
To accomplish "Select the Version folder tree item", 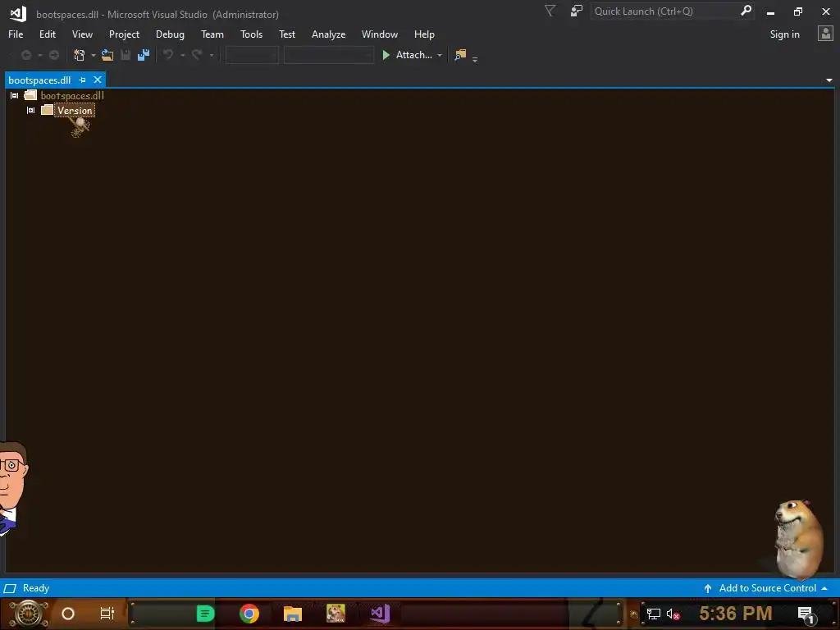I will [x=75, y=111].
